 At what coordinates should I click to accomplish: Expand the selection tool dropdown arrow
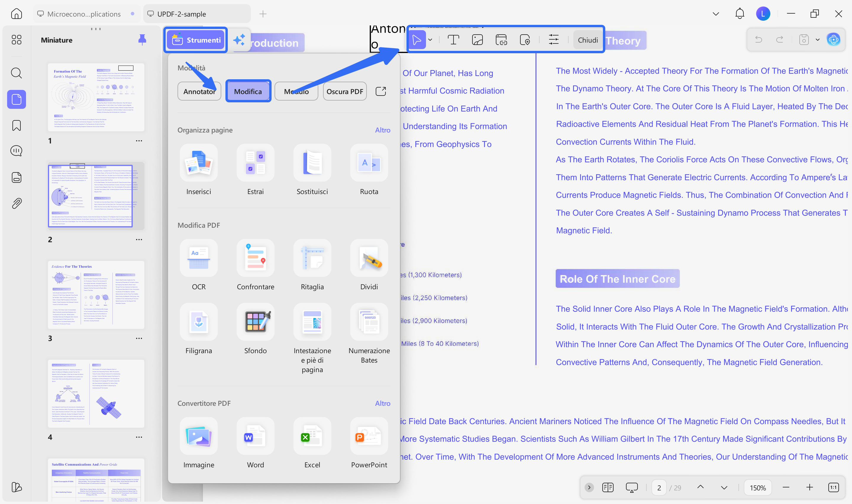[x=430, y=40]
